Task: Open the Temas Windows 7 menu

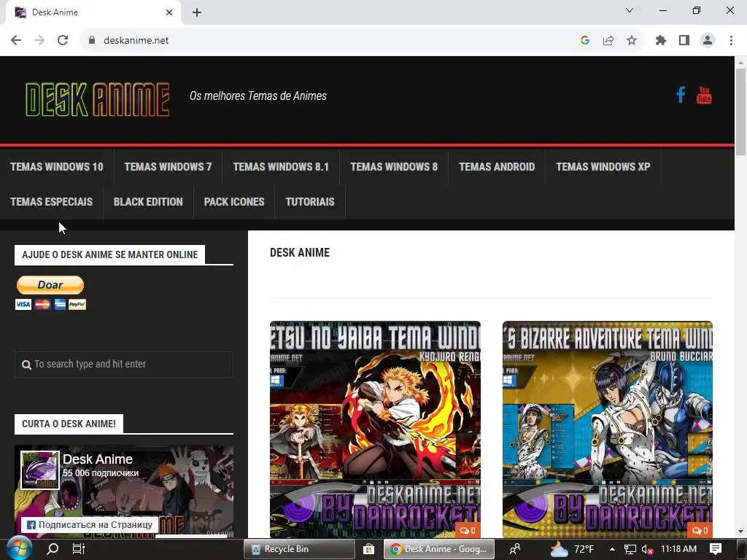Action: pos(168,167)
